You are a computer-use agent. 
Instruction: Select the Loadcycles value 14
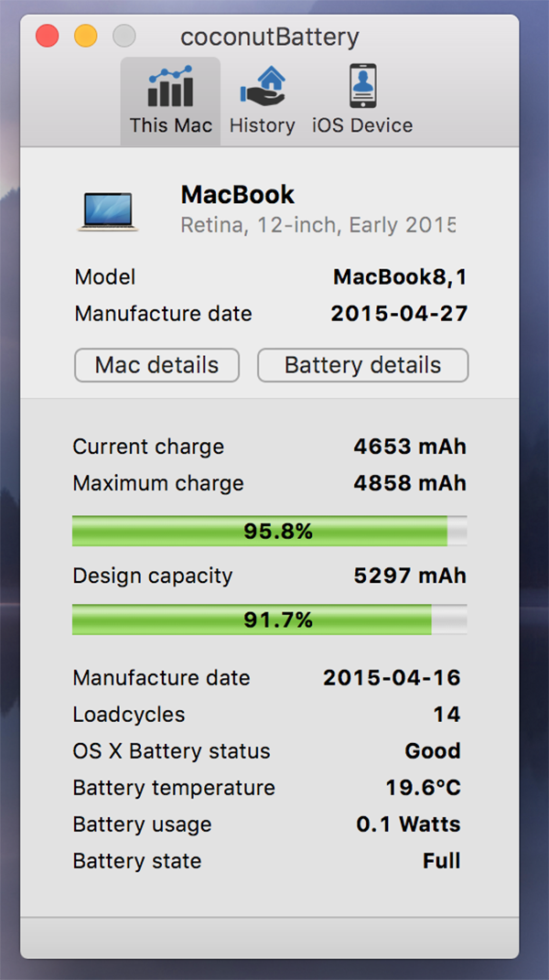click(x=447, y=714)
